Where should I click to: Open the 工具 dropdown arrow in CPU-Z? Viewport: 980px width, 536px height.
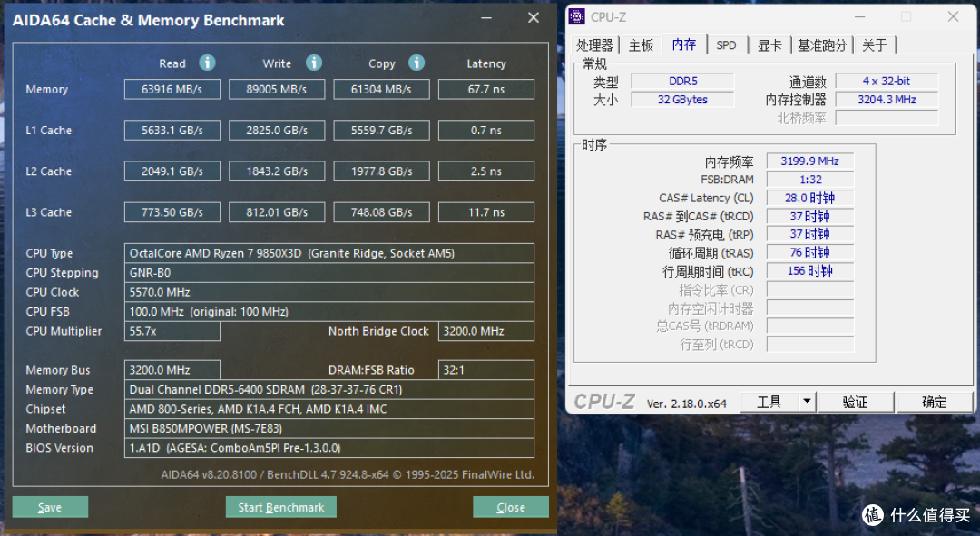[x=807, y=402]
